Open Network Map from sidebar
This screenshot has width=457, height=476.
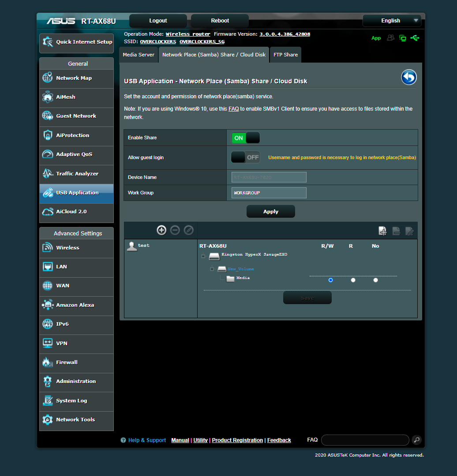[77, 78]
